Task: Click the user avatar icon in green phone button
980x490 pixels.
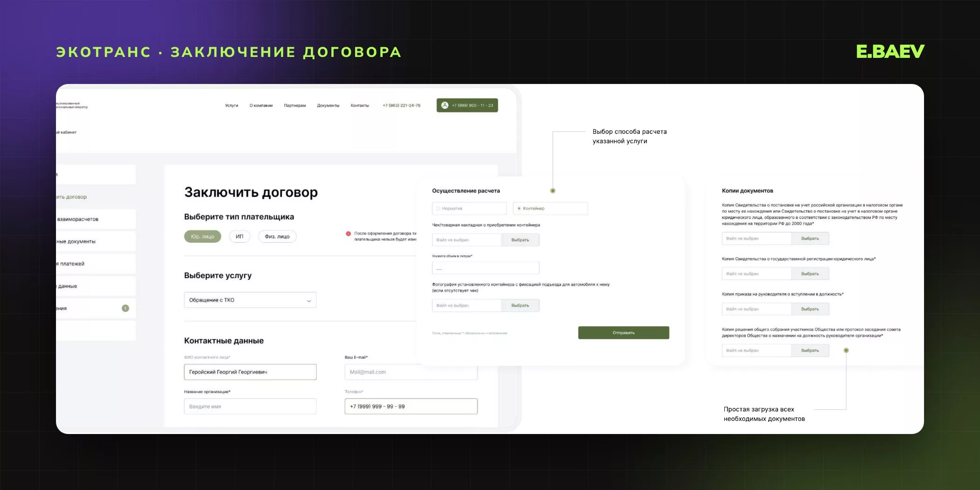Action: (x=445, y=105)
